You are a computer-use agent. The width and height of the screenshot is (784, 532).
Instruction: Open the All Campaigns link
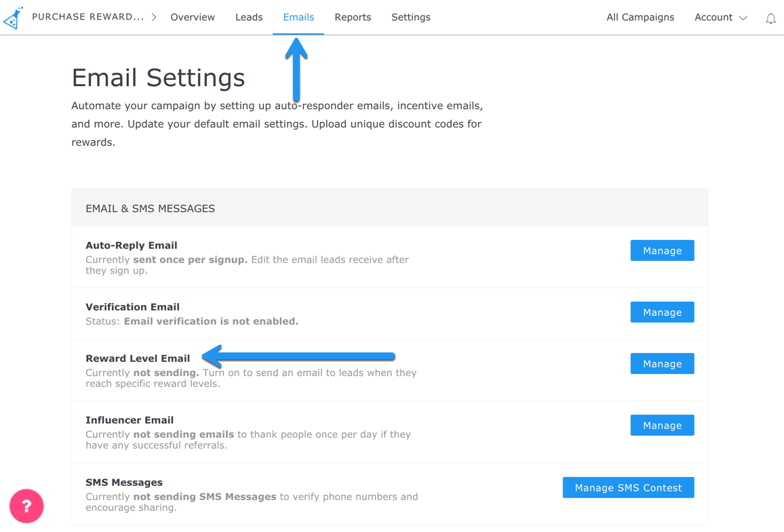click(x=640, y=18)
